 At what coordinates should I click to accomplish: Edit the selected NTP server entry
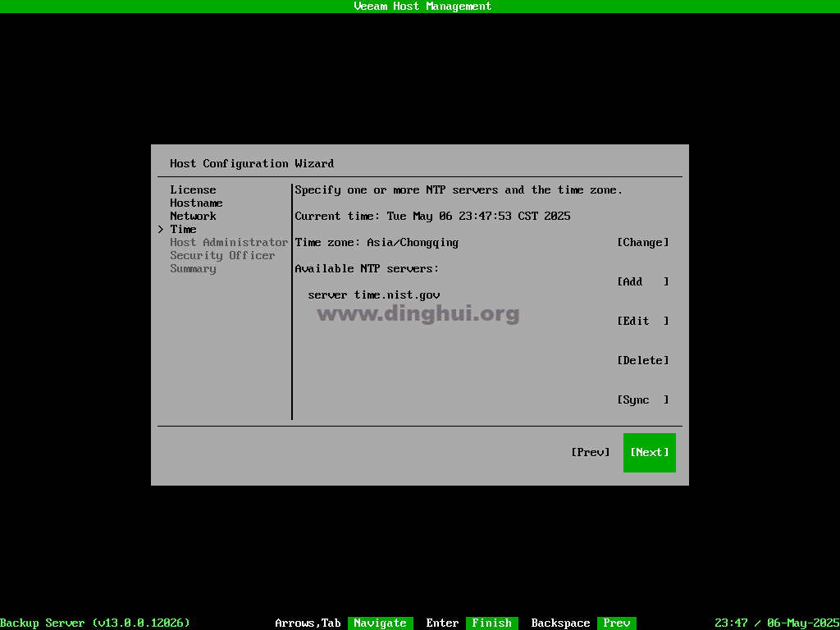[643, 321]
